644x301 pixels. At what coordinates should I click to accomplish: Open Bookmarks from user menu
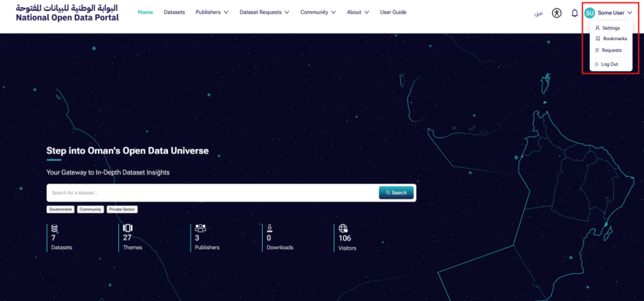click(x=614, y=39)
